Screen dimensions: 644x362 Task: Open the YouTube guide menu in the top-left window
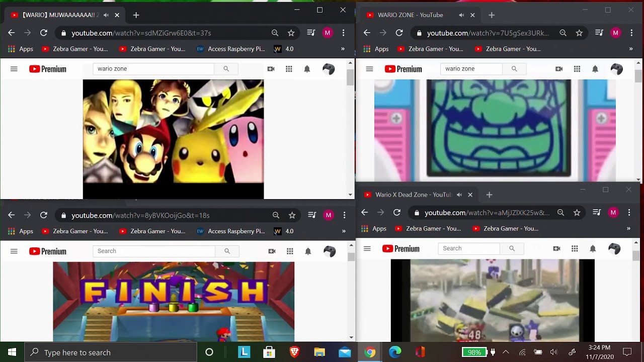[14, 69]
